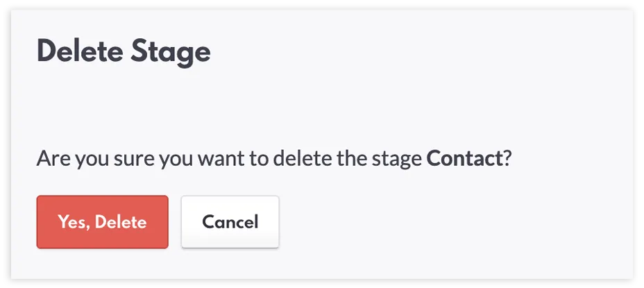Tap the Yes, Delete label text
The width and height of the screenshot is (644, 288).
(102, 222)
